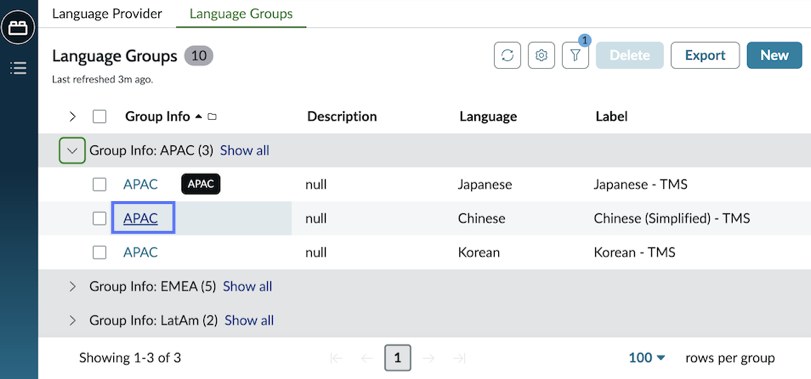Check the Chinese row checkbox
The image size is (811, 379).
pos(99,219)
